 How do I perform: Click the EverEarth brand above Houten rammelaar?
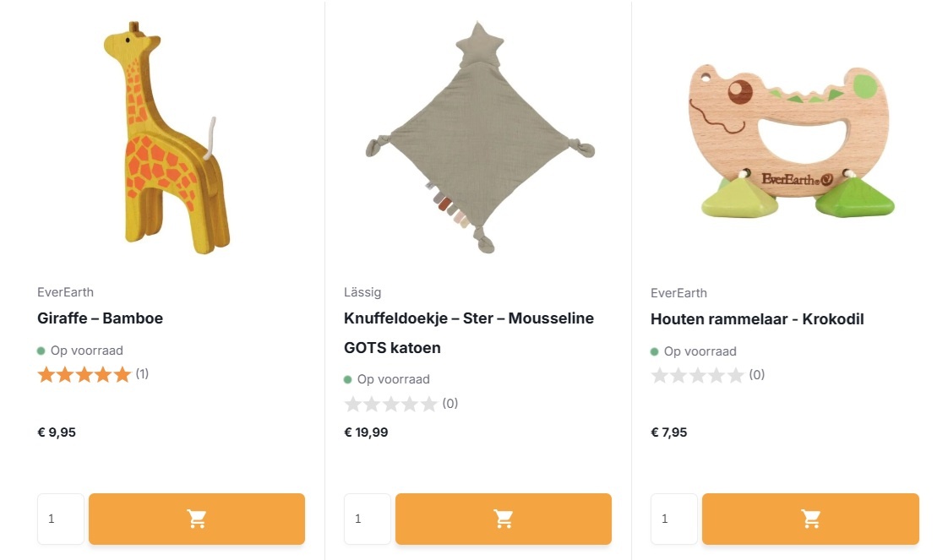point(678,293)
